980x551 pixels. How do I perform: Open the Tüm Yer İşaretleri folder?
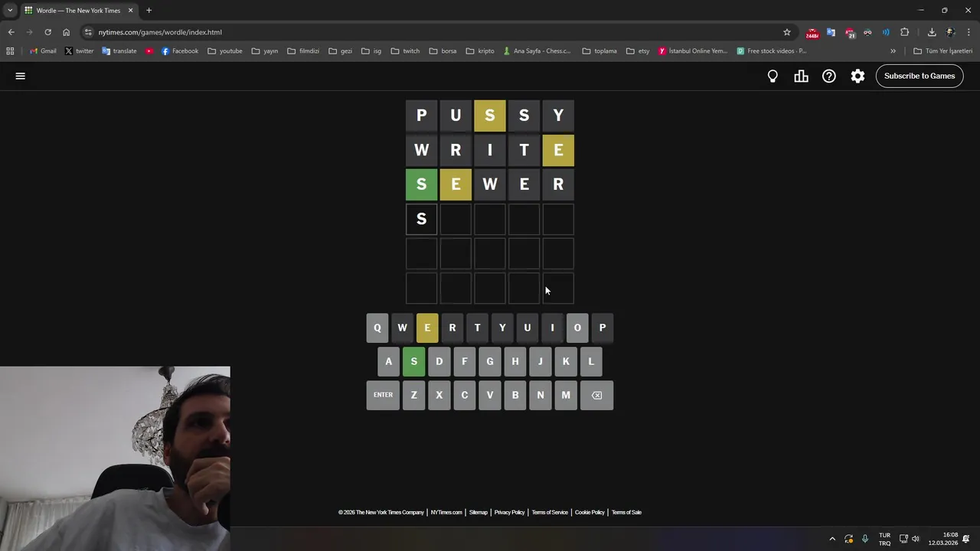click(x=942, y=51)
